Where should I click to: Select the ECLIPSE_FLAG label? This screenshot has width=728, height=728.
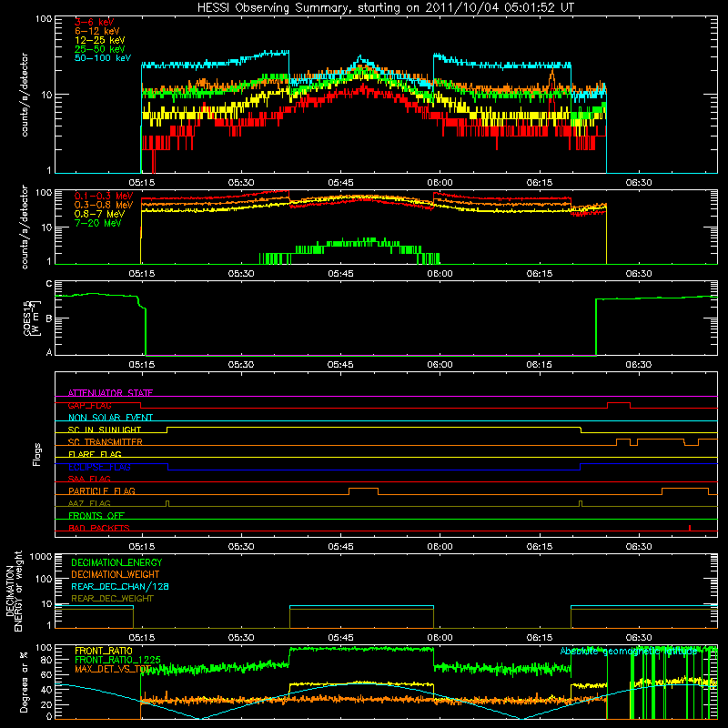click(99, 467)
